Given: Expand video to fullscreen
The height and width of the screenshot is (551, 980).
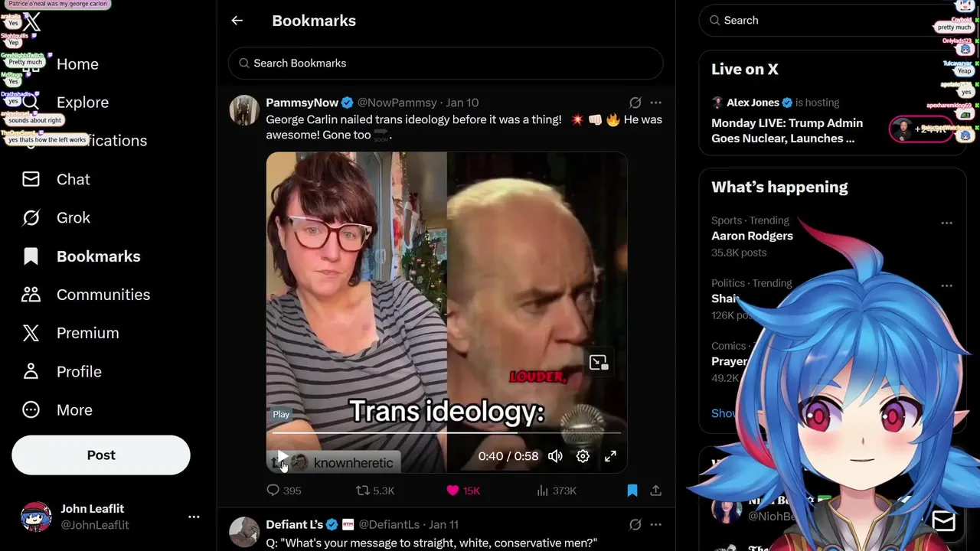Looking at the screenshot, I should coord(610,456).
